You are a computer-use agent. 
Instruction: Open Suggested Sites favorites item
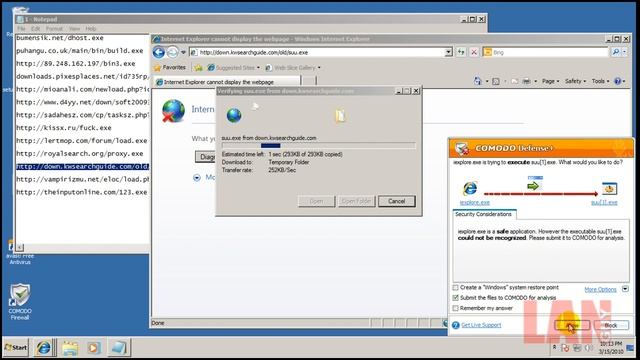pyautogui.click(x=233, y=68)
